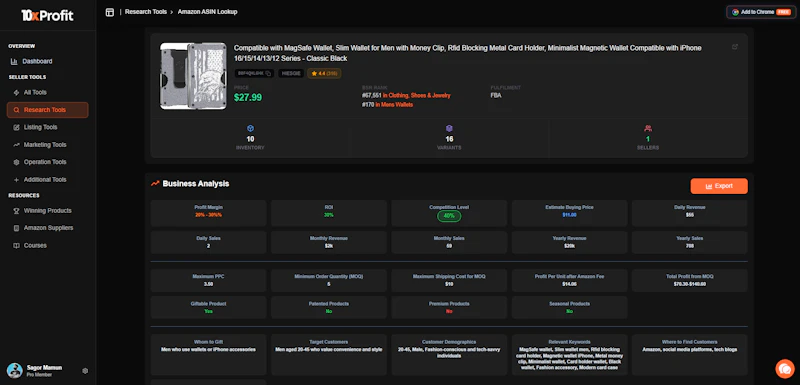Click Profit Per Unit after Amazon Fee
The image size is (800, 385).
tap(569, 280)
